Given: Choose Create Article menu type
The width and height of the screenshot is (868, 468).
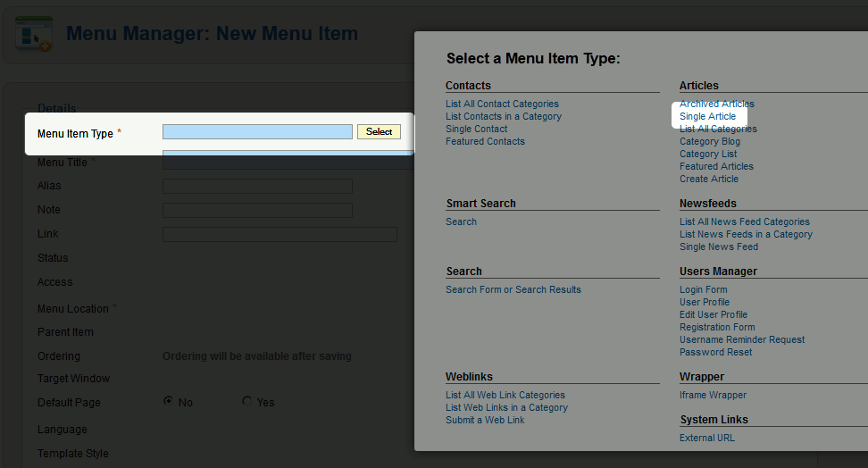Looking at the screenshot, I should tap(709, 179).
